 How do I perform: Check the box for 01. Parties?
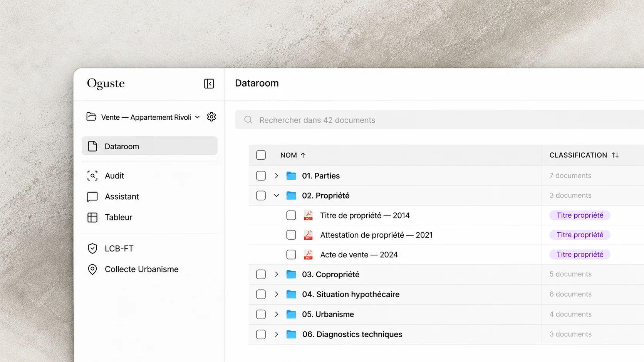tap(261, 176)
